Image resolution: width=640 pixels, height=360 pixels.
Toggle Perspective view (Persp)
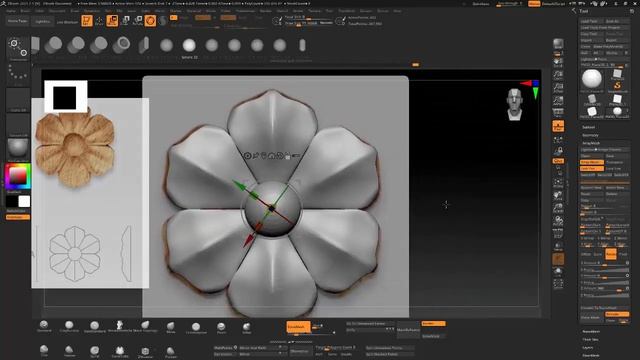[558, 113]
